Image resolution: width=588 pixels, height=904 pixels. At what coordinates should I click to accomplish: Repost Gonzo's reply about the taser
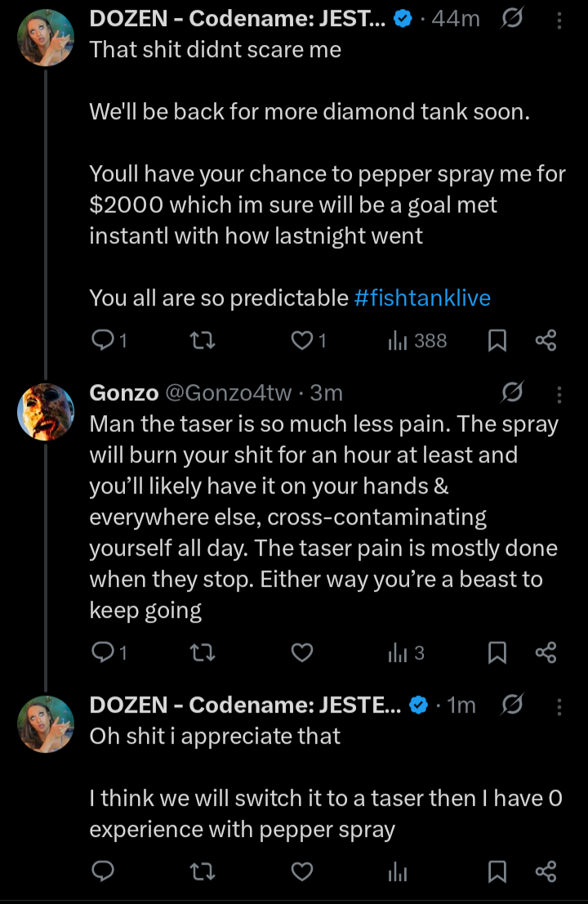click(203, 652)
